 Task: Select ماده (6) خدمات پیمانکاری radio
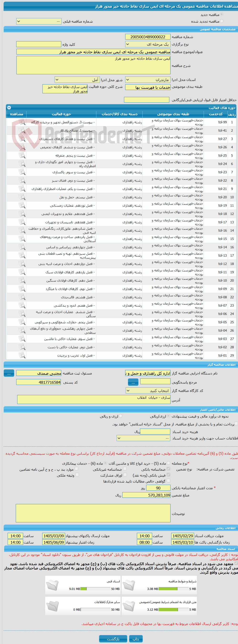105,463
